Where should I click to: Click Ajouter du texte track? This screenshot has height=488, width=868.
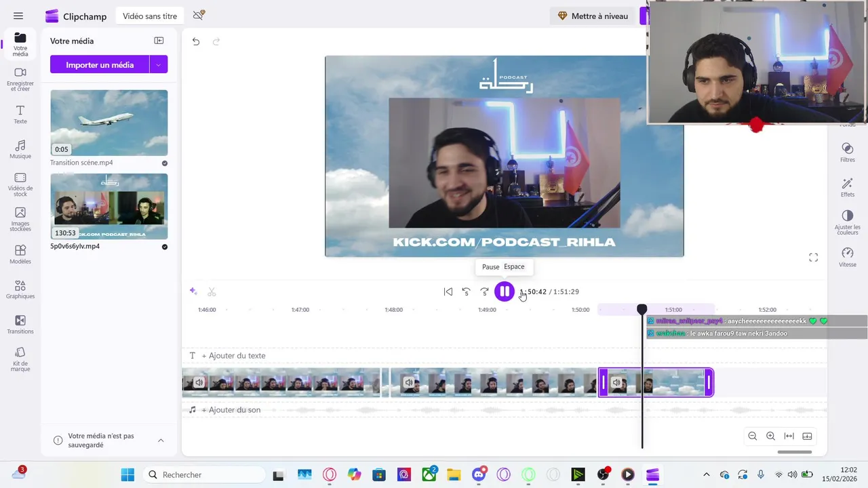click(504, 356)
